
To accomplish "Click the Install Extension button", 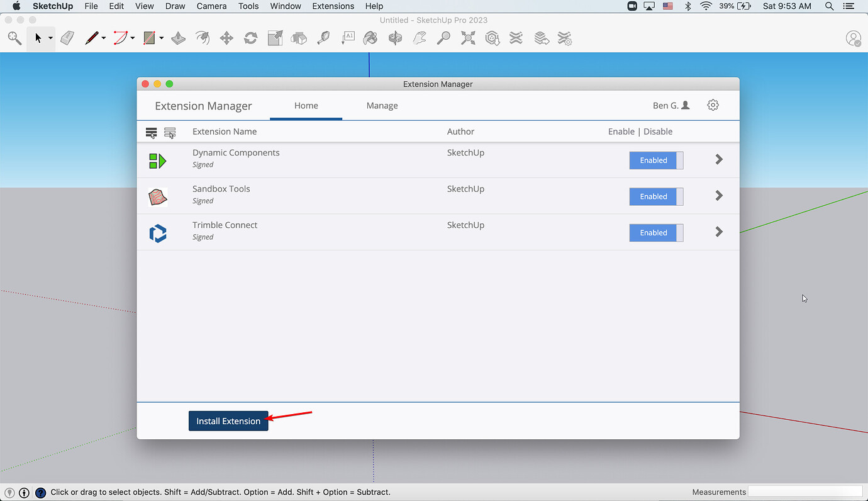I will (x=228, y=421).
